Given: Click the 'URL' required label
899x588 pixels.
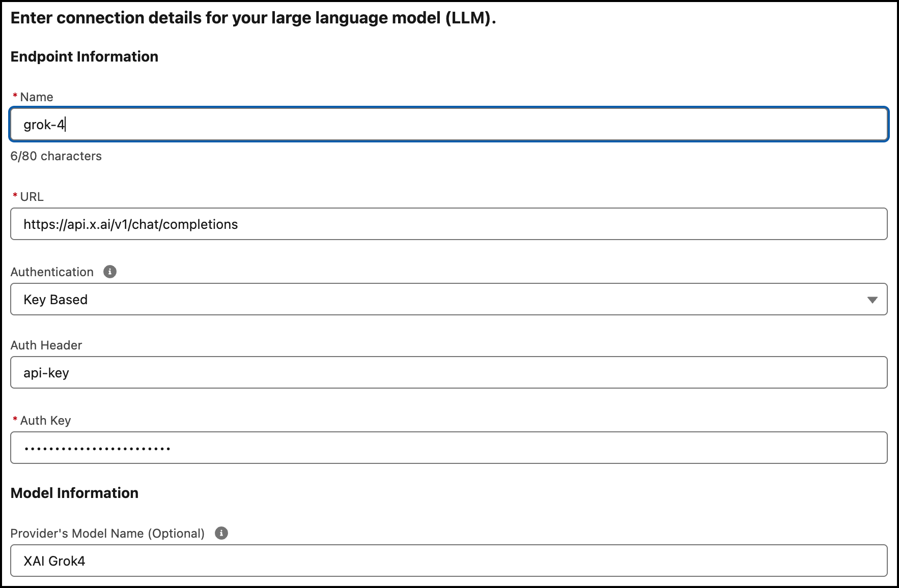Looking at the screenshot, I should pyautogui.click(x=28, y=197).
